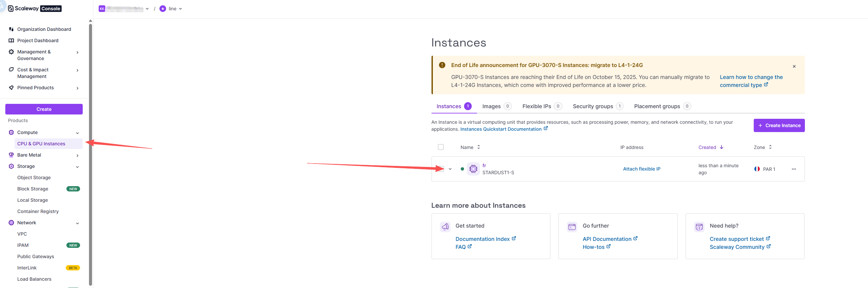Collapse the Network section chevron
The image size is (868, 288).
click(x=77, y=223)
